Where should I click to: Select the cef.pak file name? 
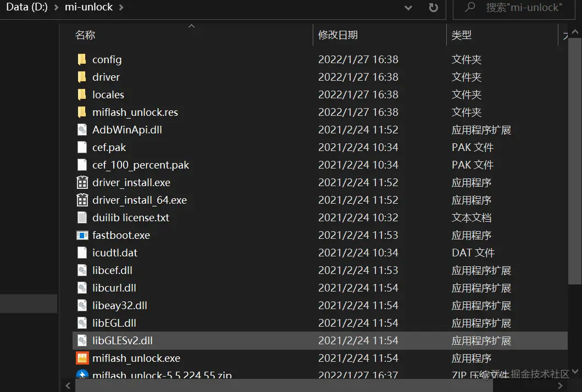(109, 147)
